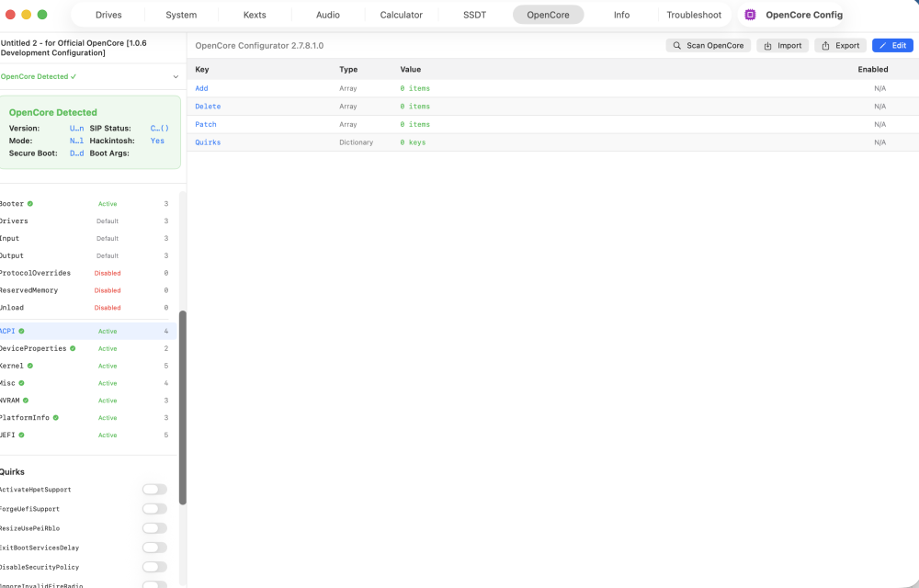The width and height of the screenshot is (919, 588).
Task: Click the purple OpenCore Config chip icon
Action: coord(750,16)
